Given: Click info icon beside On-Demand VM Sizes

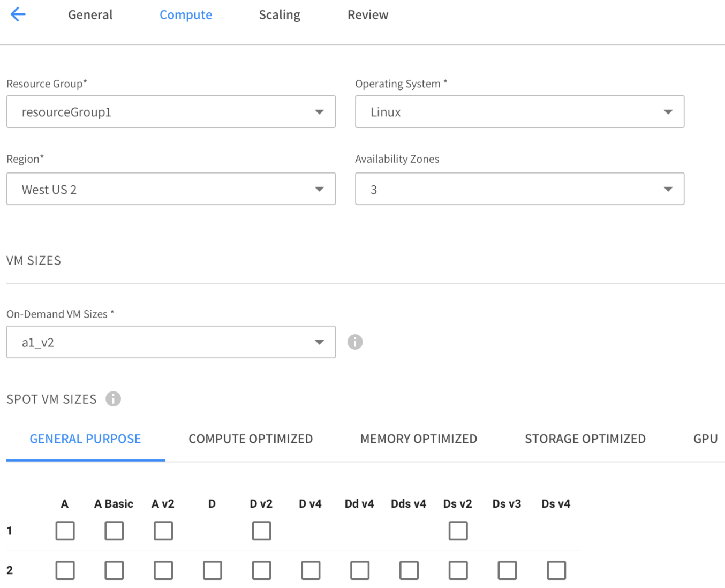Looking at the screenshot, I should pyautogui.click(x=354, y=342).
